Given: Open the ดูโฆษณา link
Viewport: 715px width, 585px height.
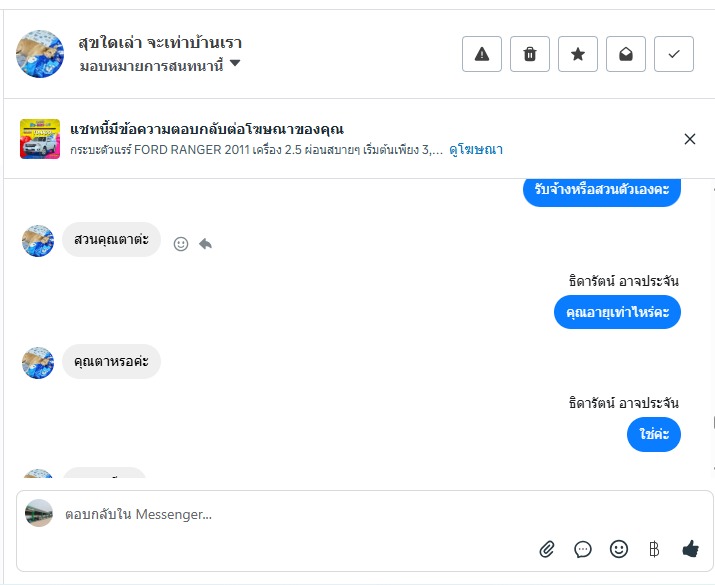Looking at the screenshot, I should pyautogui.click(x=476, y=150).
